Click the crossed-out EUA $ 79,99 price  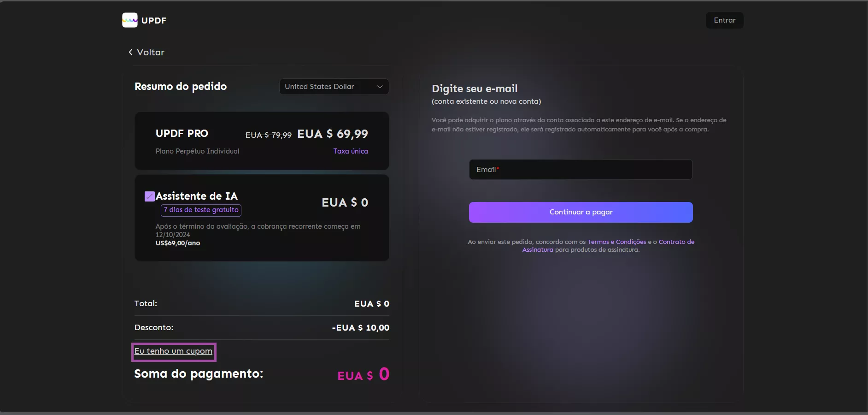click(268, 135)
